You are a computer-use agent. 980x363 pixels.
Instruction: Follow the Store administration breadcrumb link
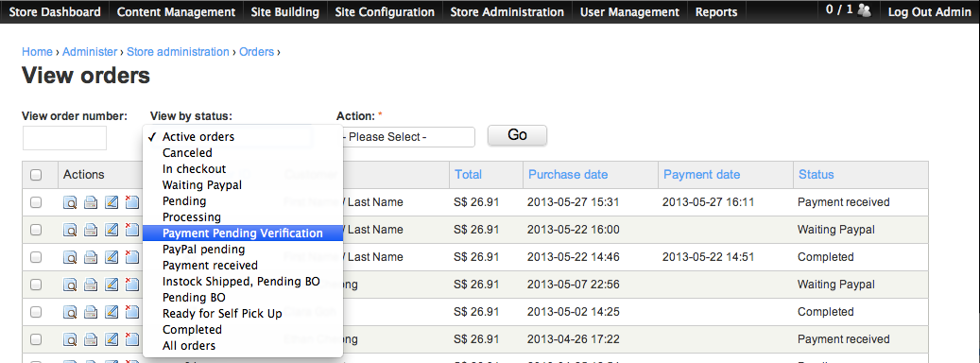(178, 52)
